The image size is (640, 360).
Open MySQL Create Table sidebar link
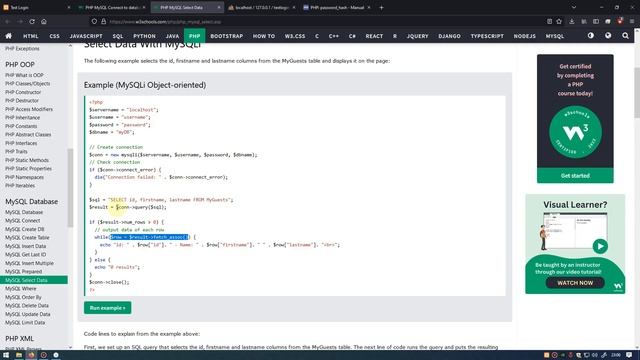pos(27,238)
